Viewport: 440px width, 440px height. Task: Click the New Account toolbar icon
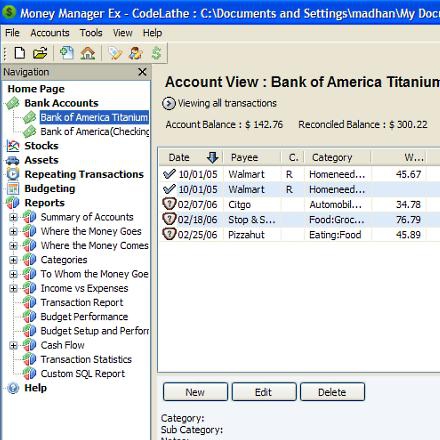(x=67, y=53)
